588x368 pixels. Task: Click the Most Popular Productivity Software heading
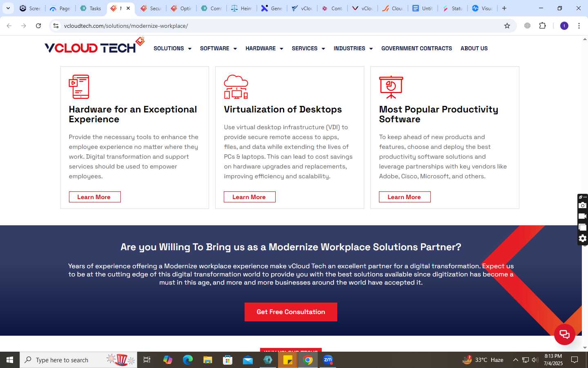tap(439, 114)
